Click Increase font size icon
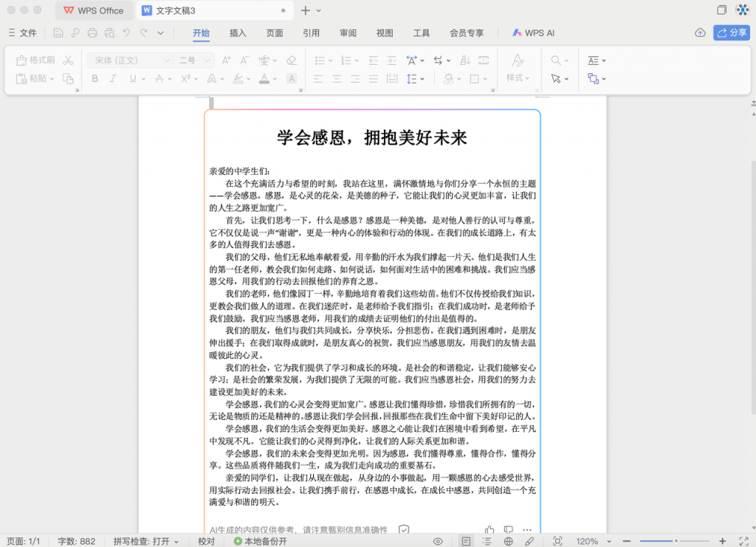The image size is (756, 547). (x=226, y=61)
